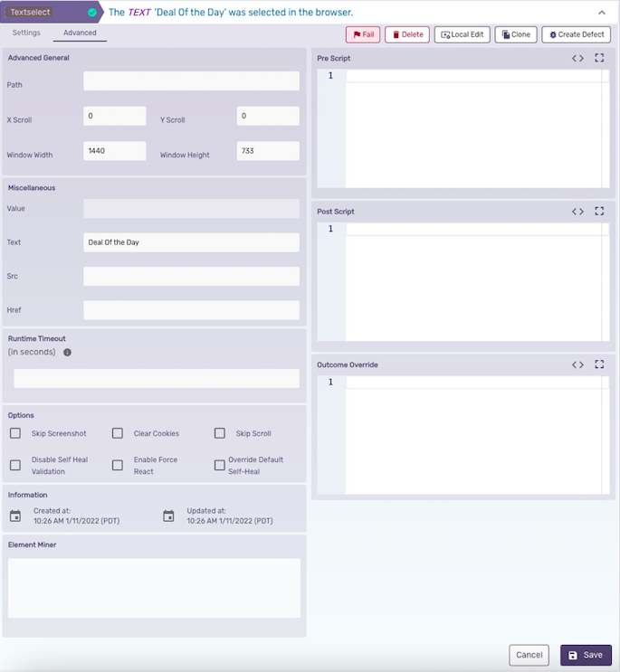Screen dimensions: 620x672
Task: Click the Runtime Timeout seconds field
Action: tap(157, 379)
